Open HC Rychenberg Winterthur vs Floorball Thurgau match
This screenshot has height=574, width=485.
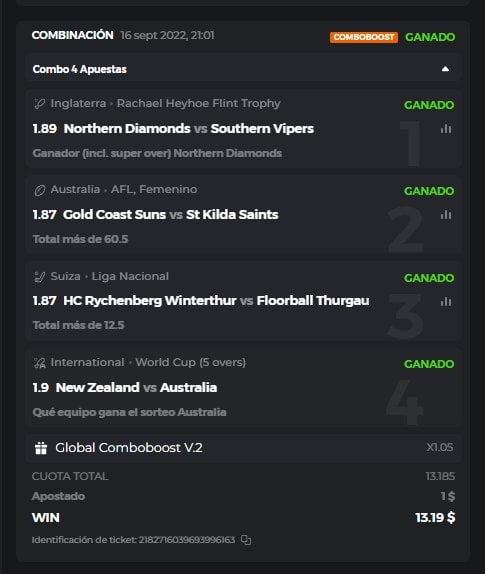(216, 301)
